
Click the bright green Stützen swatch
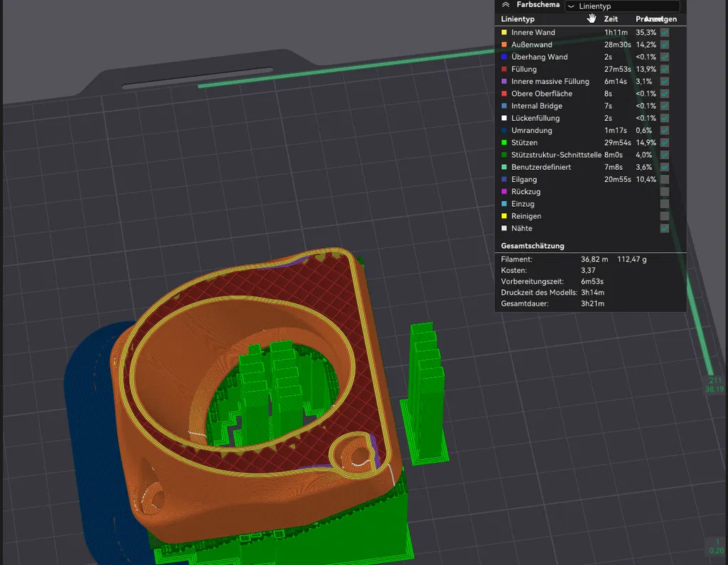pyautogui.click(x=504, y=143)
